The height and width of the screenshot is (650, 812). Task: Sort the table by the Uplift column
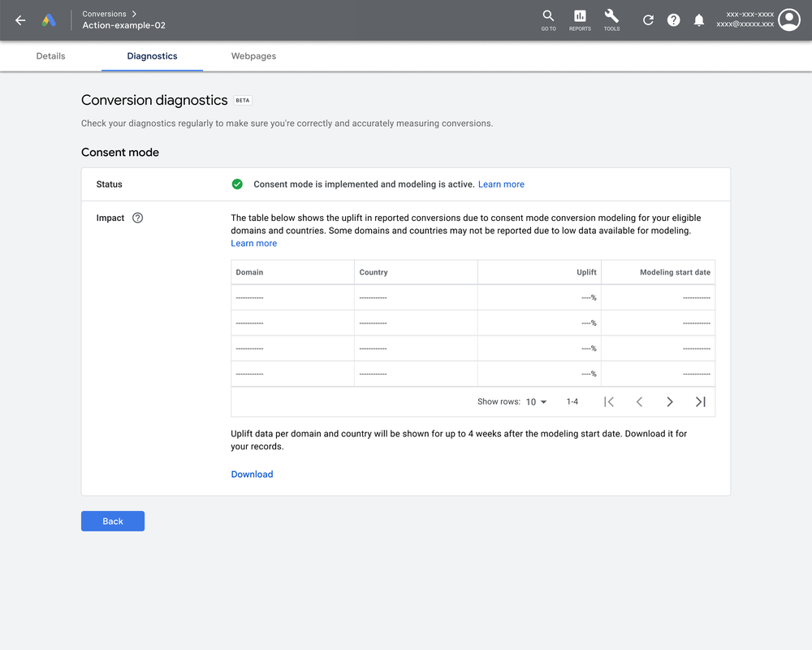[586, 272]
